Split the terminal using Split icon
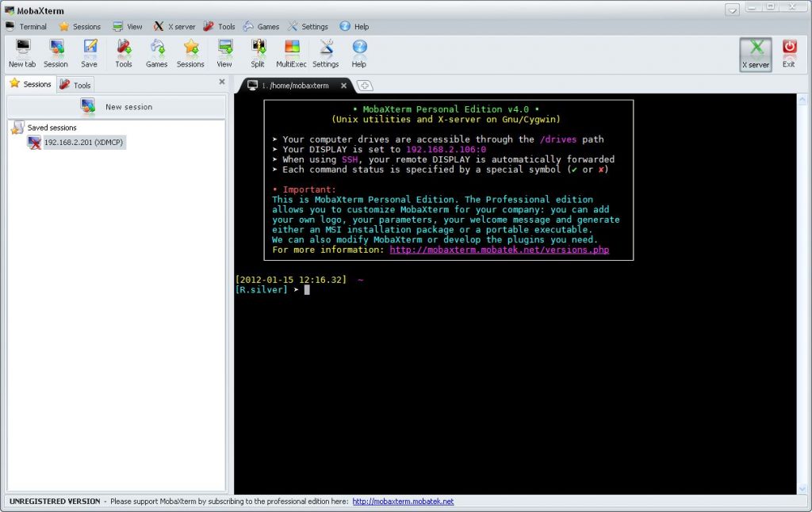 point(258,53)
